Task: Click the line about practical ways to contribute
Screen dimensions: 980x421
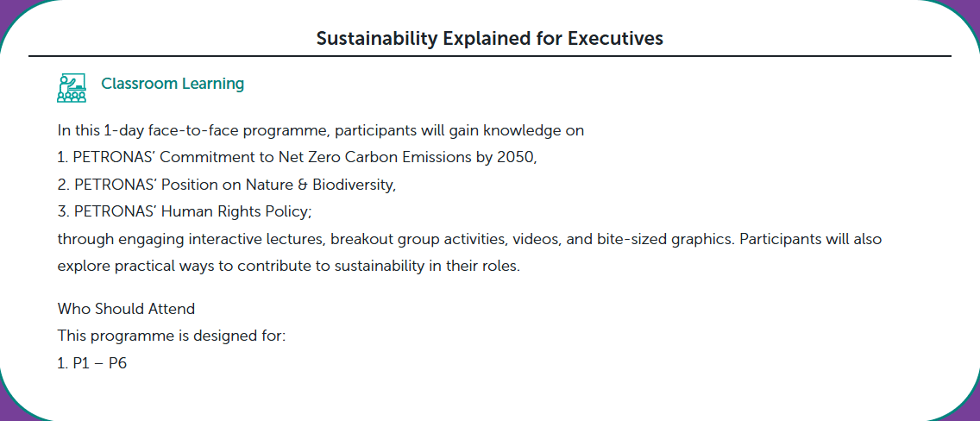Action: tap(288, 266)
